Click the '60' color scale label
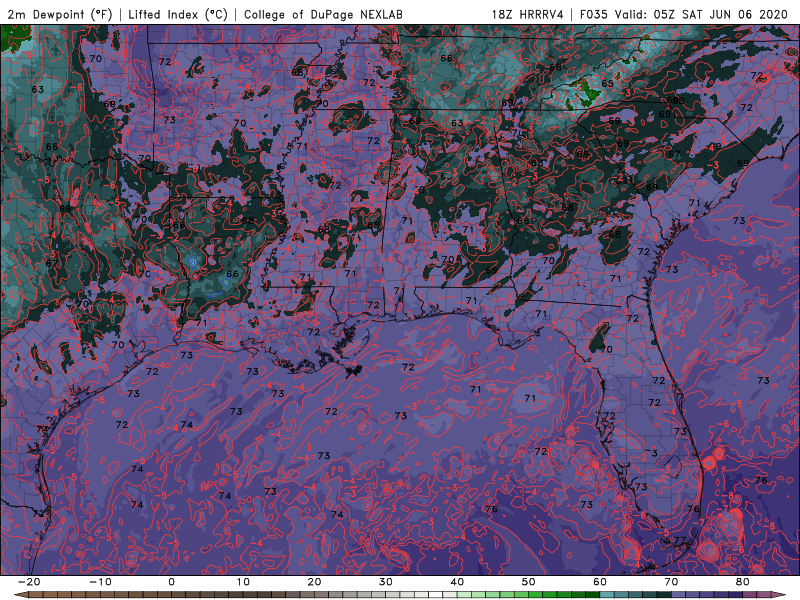 tap(600, 582)
